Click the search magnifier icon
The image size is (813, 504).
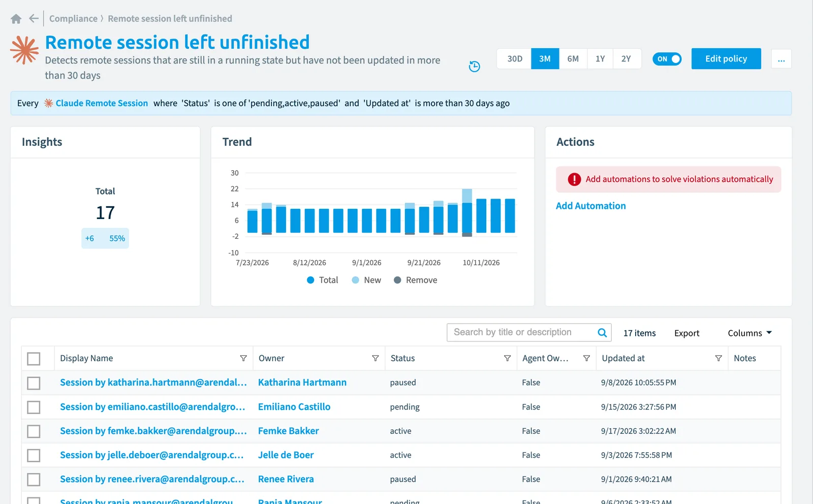tap(602, 333)
